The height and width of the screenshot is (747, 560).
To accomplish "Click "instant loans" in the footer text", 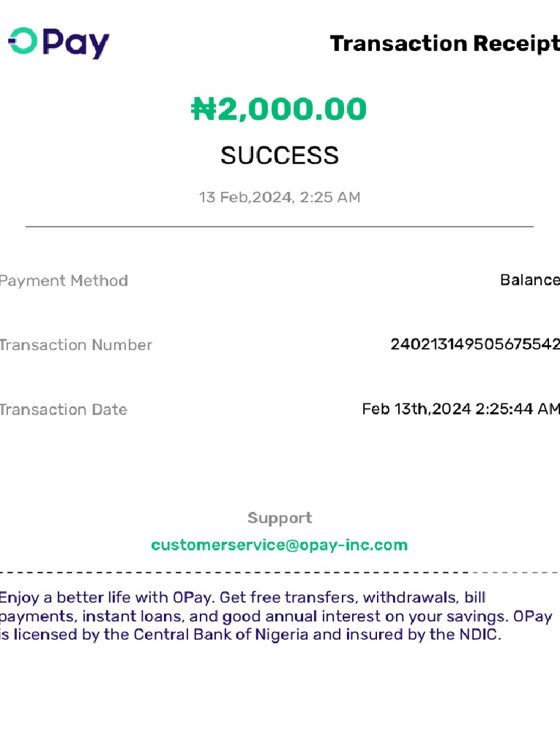I will pyautogui.click(x=131, y=616).
